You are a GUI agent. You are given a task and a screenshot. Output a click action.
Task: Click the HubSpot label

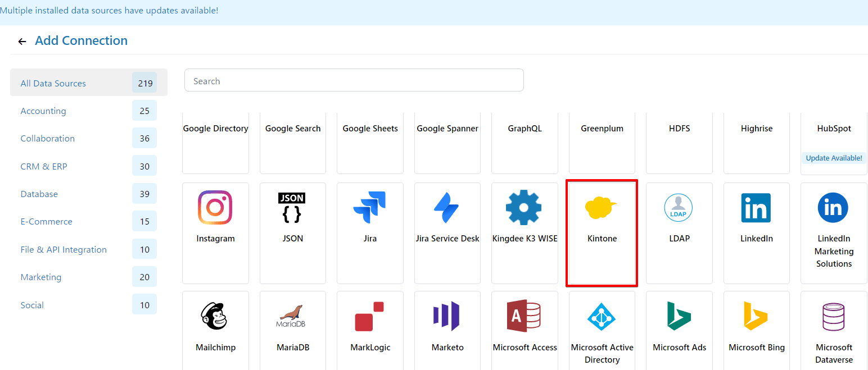pyautogui.click(x=834, y=129)
